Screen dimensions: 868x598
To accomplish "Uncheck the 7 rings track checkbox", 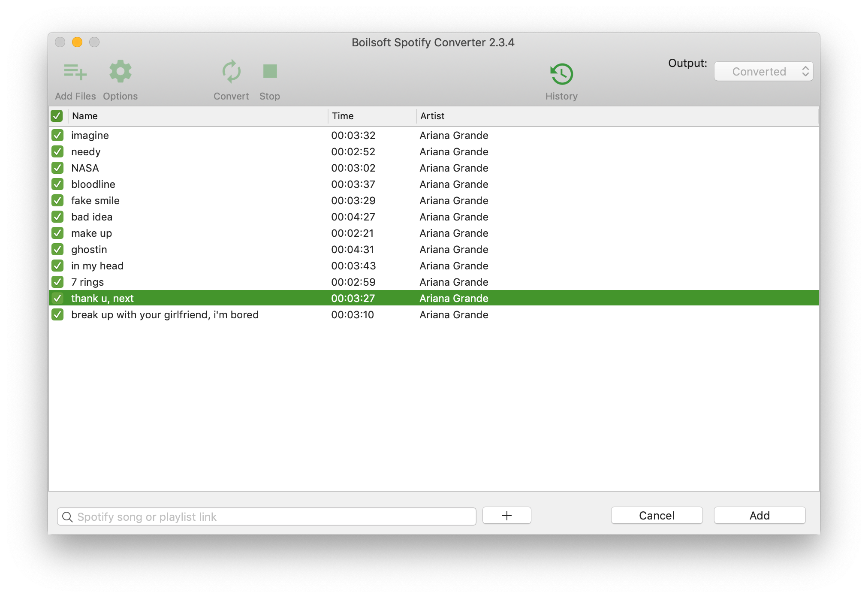I will (x=57, y=282).
